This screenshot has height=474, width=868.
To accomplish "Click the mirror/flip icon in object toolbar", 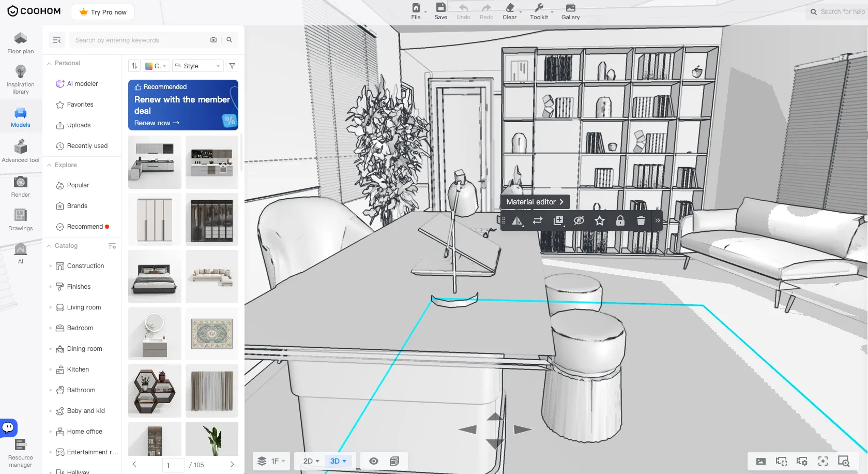I will pyautogui.click(x=517, y=221).
